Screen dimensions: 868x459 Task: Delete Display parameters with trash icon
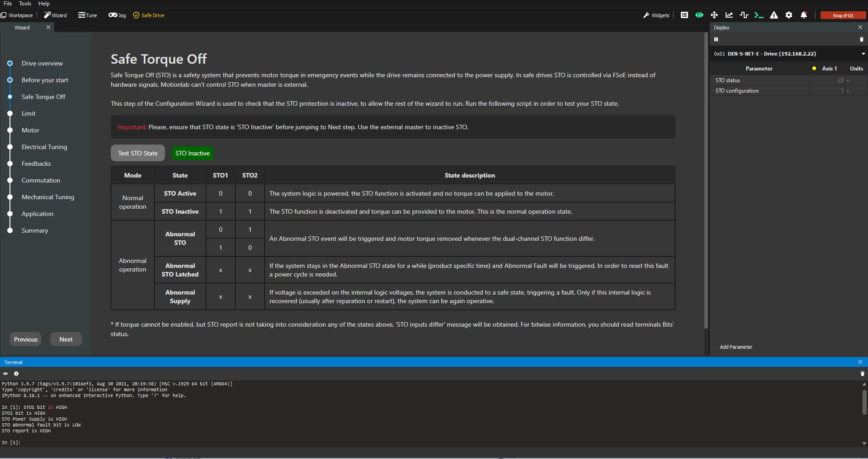pos(861,40)
